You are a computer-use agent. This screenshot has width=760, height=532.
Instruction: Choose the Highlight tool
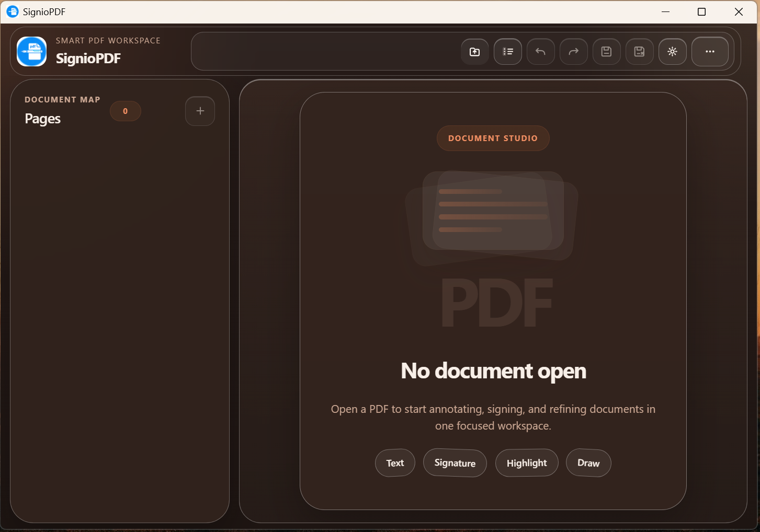[526, 462]
